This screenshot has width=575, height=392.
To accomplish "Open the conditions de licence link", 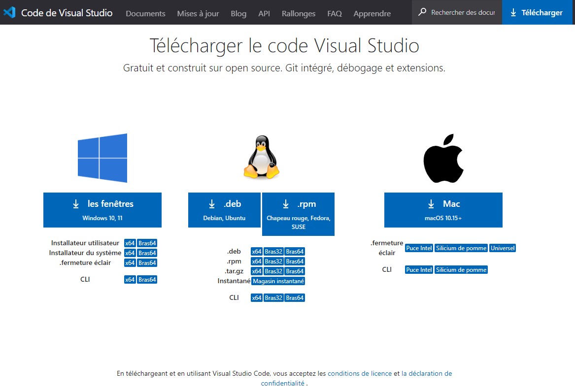I will tap(359, 373).
